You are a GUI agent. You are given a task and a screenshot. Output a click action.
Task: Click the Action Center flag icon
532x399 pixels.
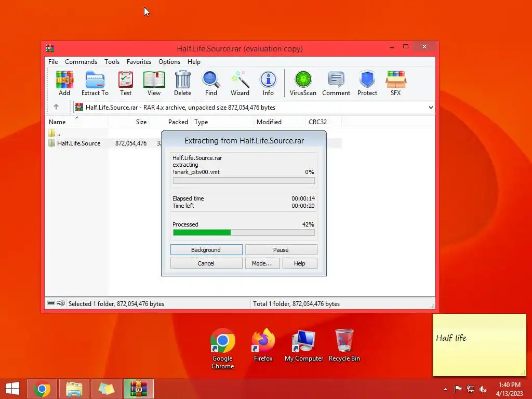click(458, 389)
